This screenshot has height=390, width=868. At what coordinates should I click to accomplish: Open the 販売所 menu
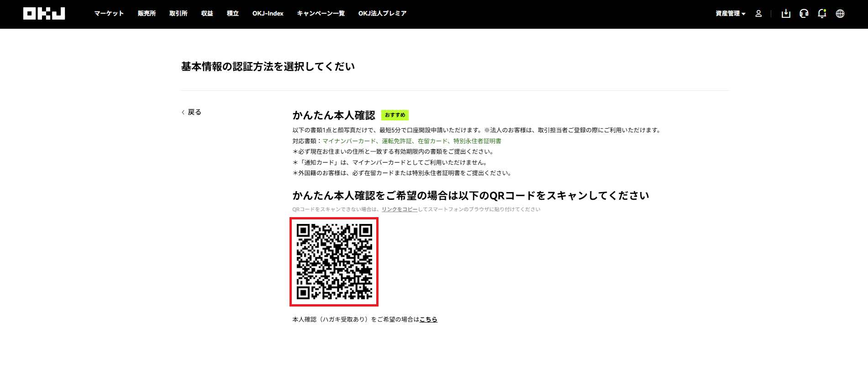tap(147, 14)
